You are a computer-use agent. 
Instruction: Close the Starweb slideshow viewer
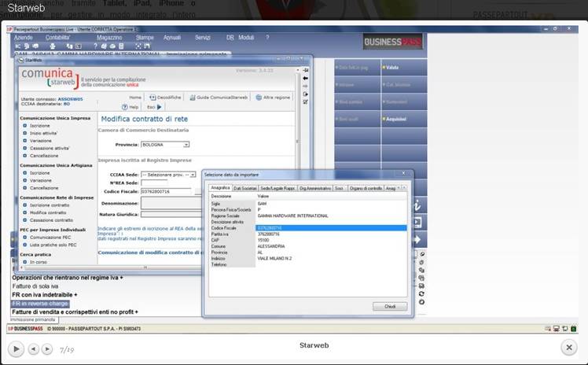click(x=569, y=347)
